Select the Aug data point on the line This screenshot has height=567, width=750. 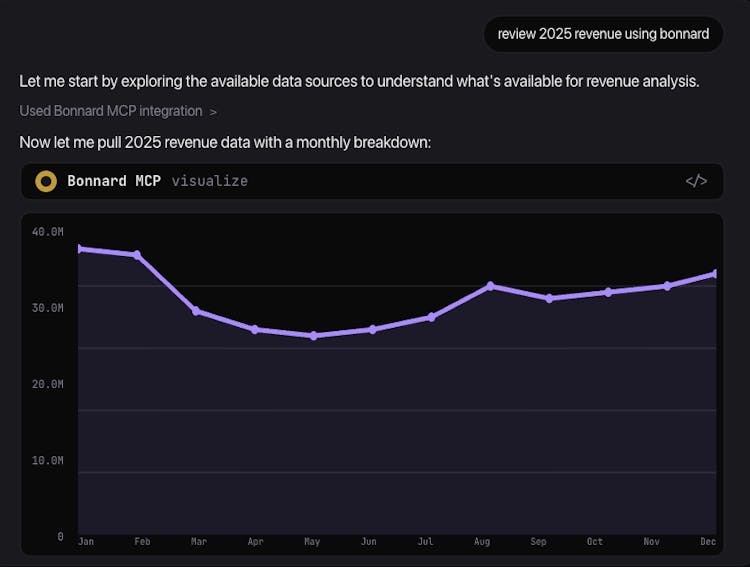pos(490,286)
